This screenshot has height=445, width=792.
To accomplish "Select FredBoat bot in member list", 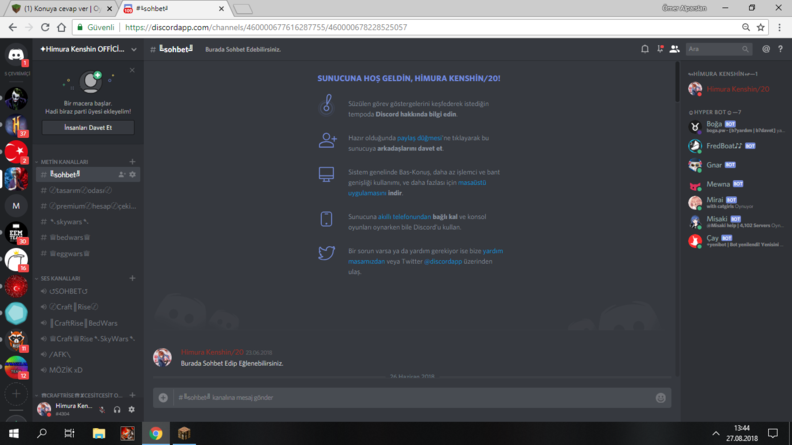I will (x=735, y=146).
